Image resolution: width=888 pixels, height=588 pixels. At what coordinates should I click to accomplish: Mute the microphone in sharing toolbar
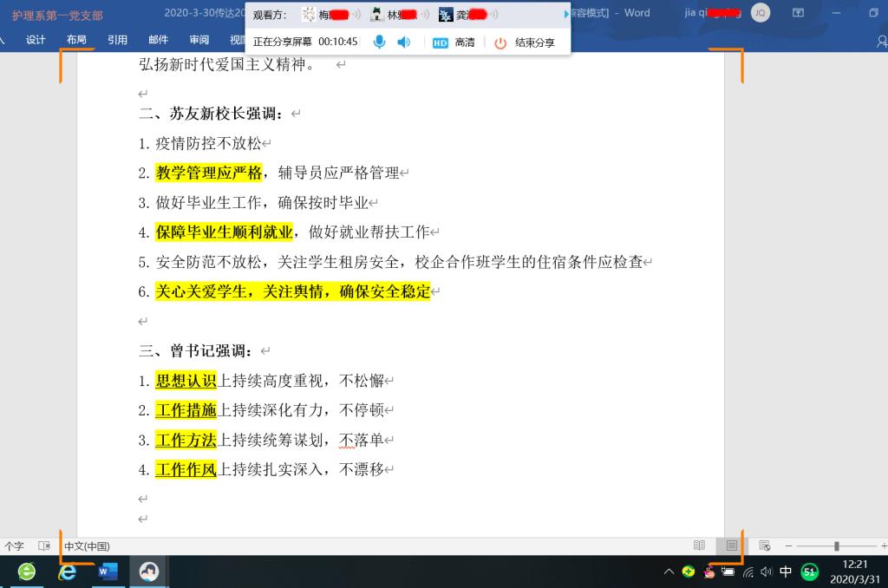coord(379,42)
